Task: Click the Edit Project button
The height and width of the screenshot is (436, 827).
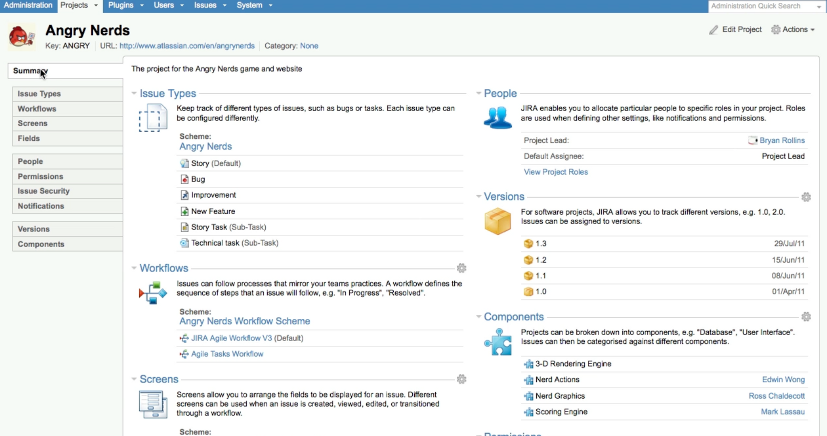Action: pyautogui.click(x=735, y=30)
